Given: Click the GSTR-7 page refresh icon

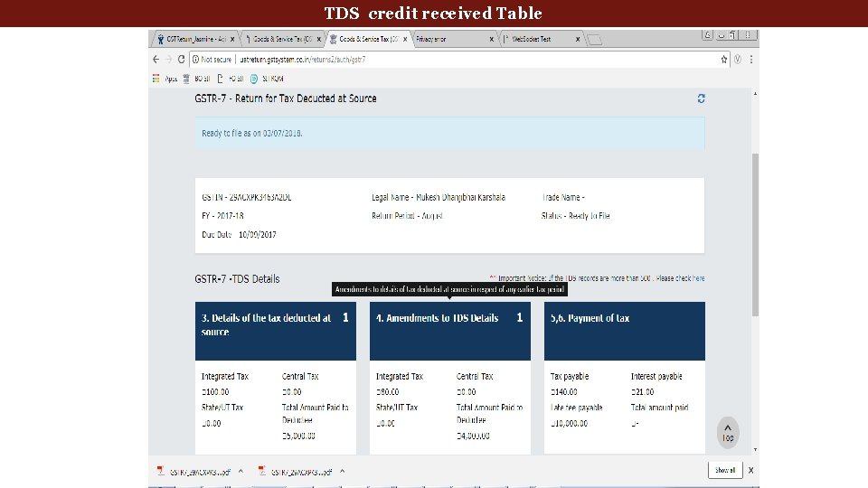Looking at the screenshot, I should (701, 99).
